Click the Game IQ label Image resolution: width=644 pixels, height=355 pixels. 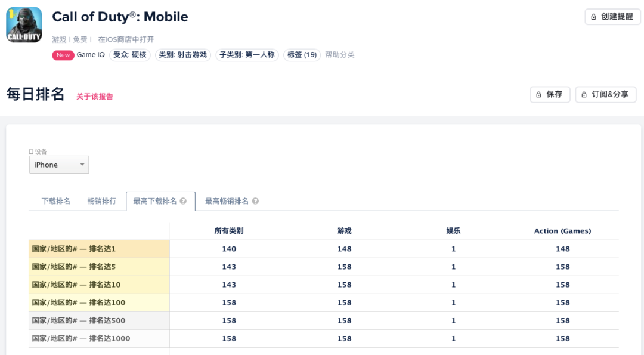pyautogui.click(x=91, y=55)
